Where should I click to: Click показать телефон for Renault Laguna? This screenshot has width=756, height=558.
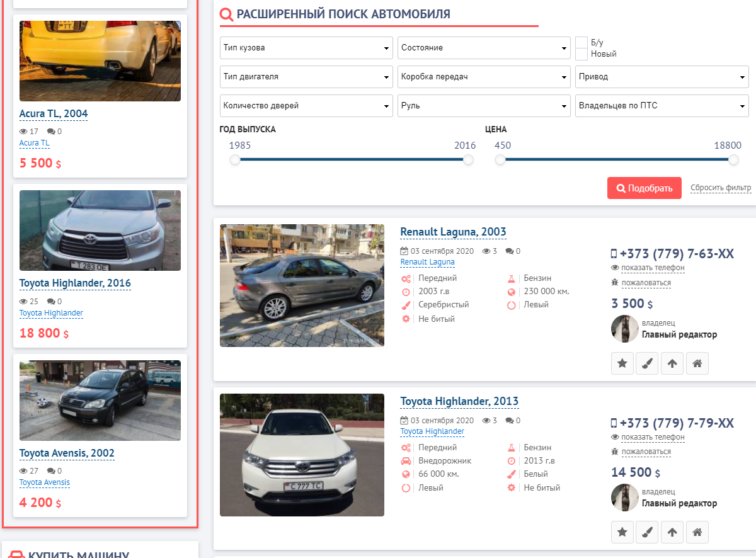point(653,268)
